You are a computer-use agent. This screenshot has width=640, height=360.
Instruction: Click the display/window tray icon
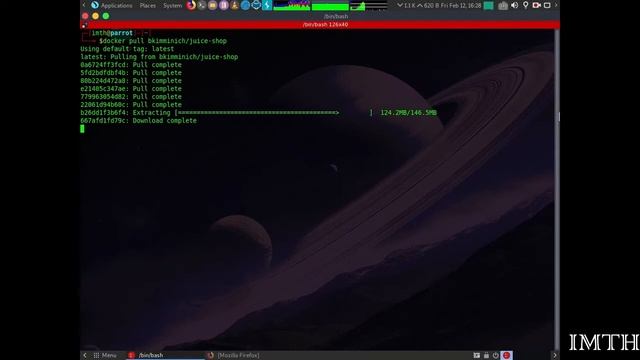coord(547,5)
